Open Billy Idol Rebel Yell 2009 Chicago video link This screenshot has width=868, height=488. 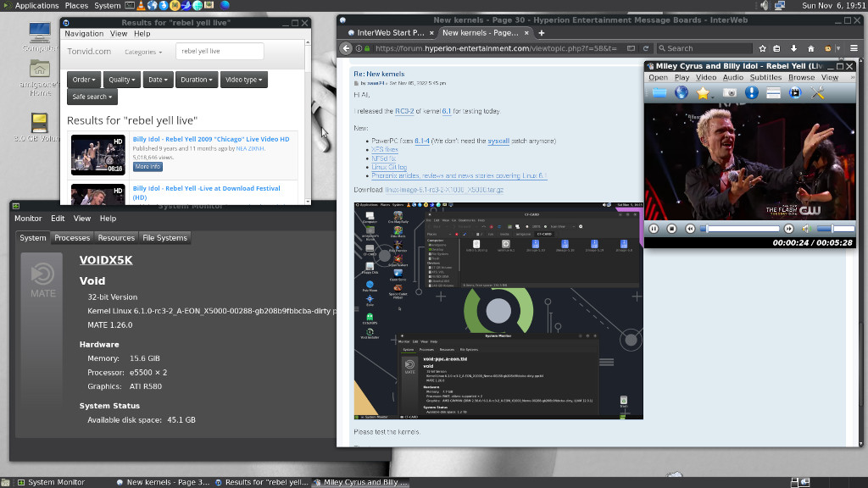[211, 140]
